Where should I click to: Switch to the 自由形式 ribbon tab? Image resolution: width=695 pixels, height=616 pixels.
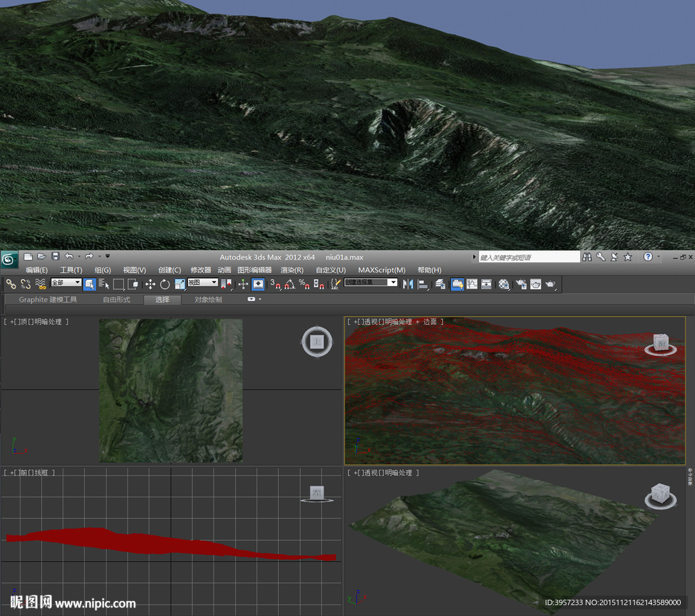pyautogui.click(x=116, y=299)
